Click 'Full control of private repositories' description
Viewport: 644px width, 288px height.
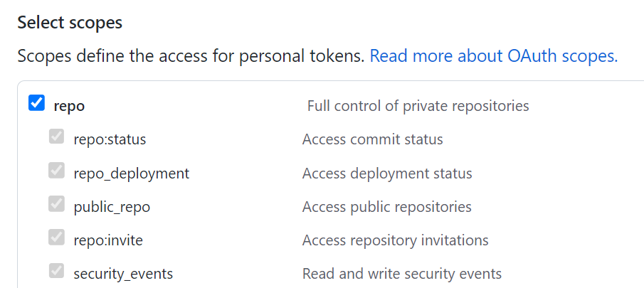(x=418, y=106)
